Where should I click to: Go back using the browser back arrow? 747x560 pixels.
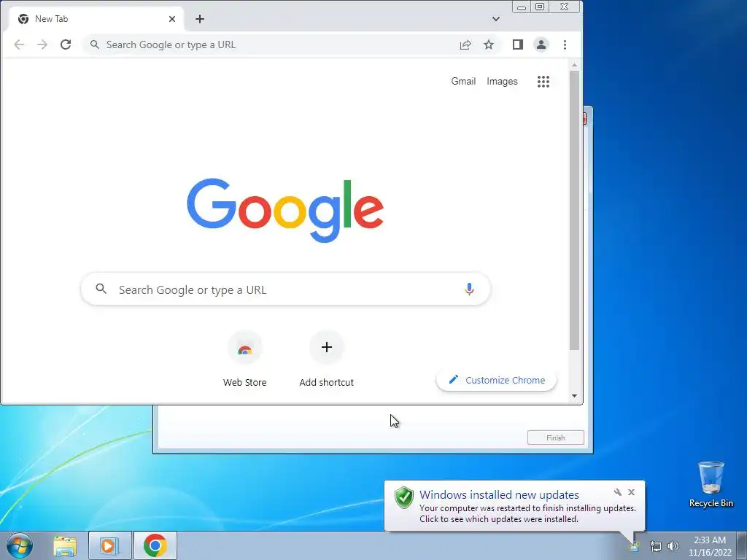tap(19, 44)
